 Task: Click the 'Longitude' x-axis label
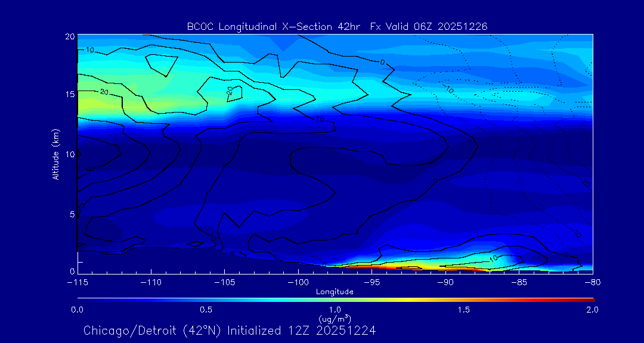click(335, 292)
